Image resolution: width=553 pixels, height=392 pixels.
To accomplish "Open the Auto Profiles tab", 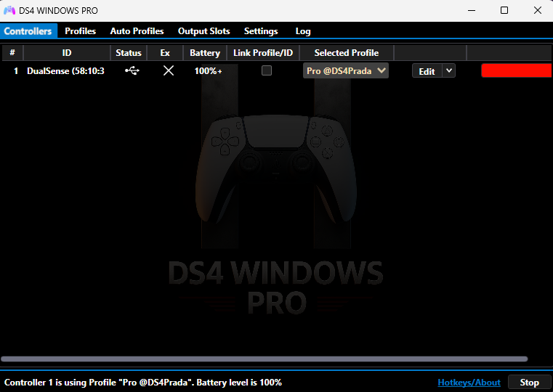I will (x=137, y=31).
